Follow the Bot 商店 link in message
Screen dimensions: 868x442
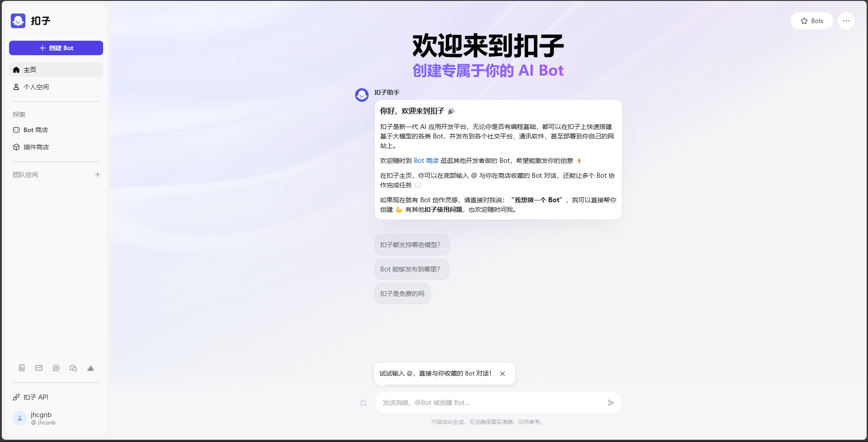[426, 161]
